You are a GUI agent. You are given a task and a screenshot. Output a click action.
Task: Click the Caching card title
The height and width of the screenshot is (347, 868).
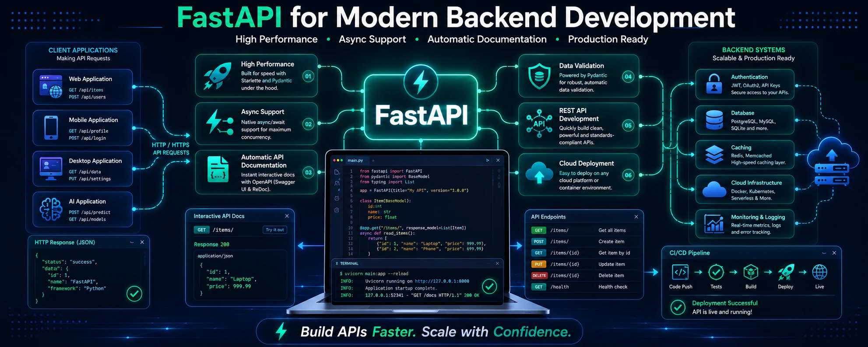[x=741, y=148]
